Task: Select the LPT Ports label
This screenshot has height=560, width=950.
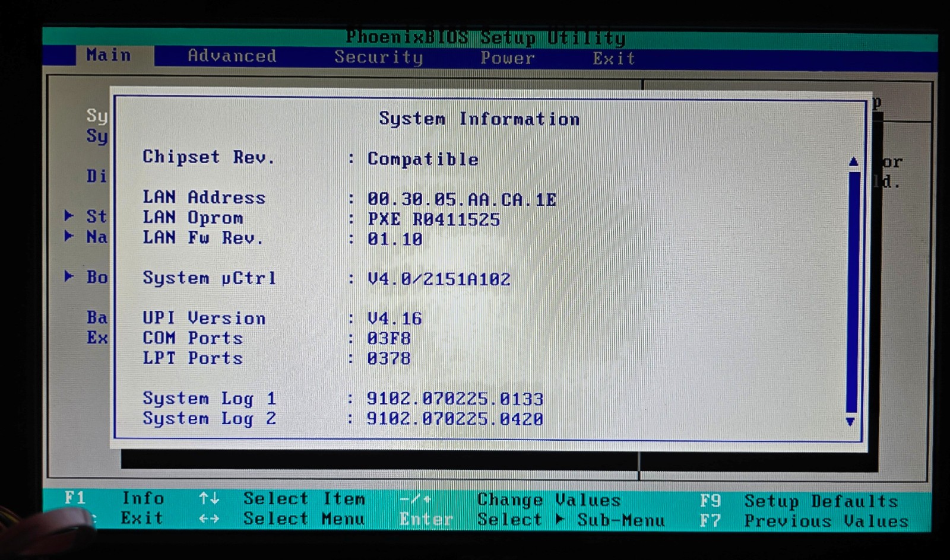Action: point(192,358)
